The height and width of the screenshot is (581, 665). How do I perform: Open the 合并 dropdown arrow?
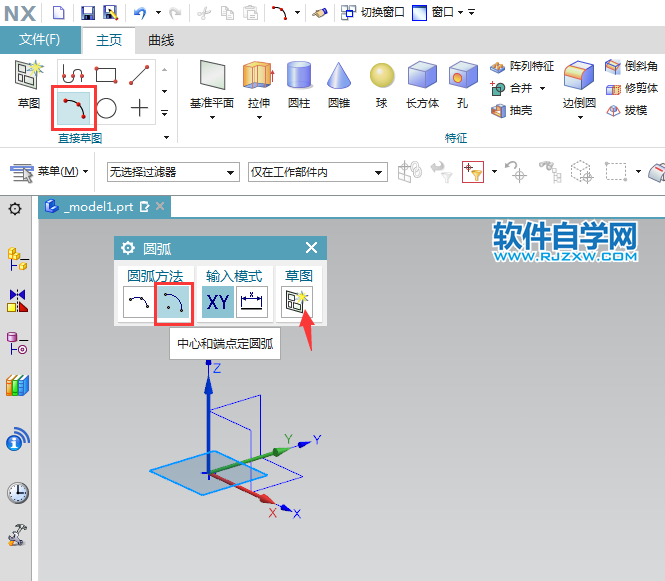[x=542, y=88]
